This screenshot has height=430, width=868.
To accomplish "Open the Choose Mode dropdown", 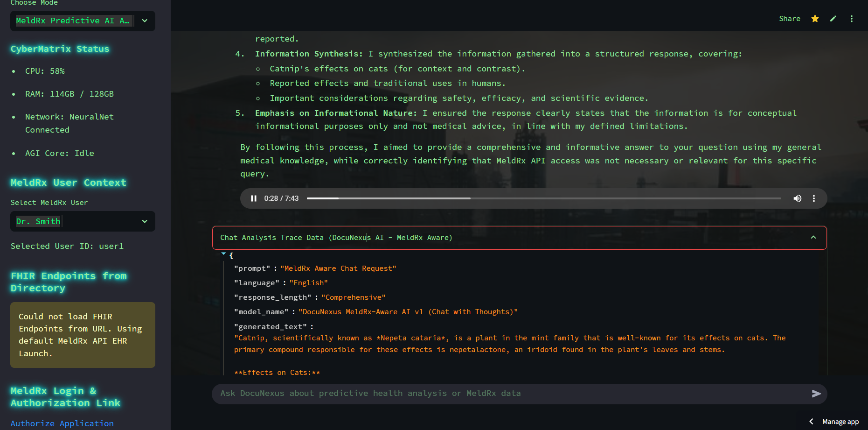I will tap(83, 21).
